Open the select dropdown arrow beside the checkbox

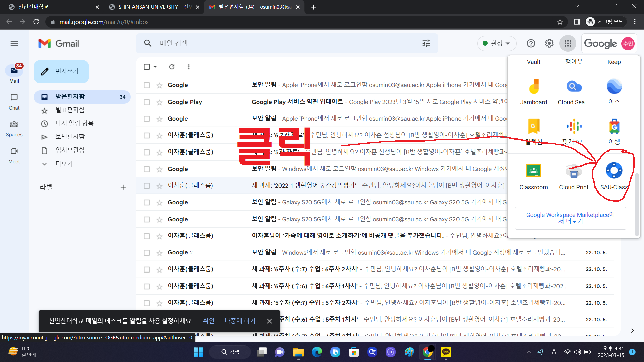click(x=155, y=67)
